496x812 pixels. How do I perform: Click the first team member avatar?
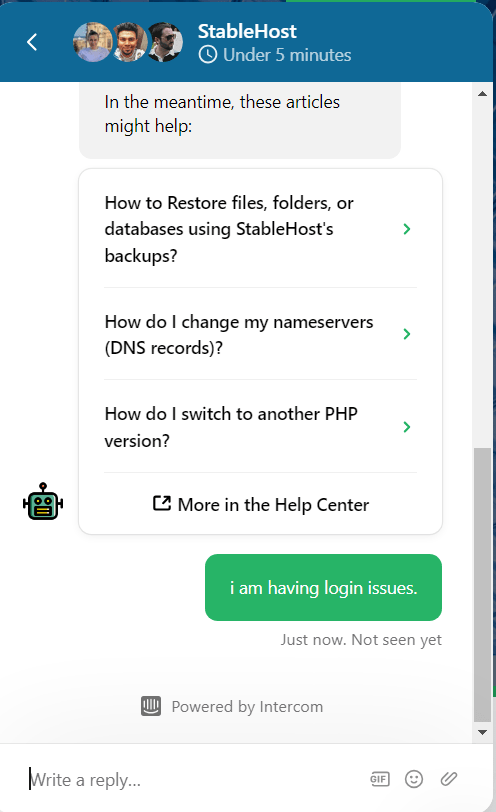(92, 42)
